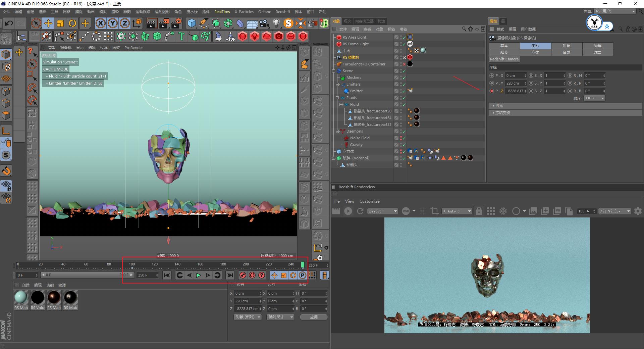644x349 pixels.
Task: Collapse the Fluids branch in the Object Manager
Action: tap(338, 98)
